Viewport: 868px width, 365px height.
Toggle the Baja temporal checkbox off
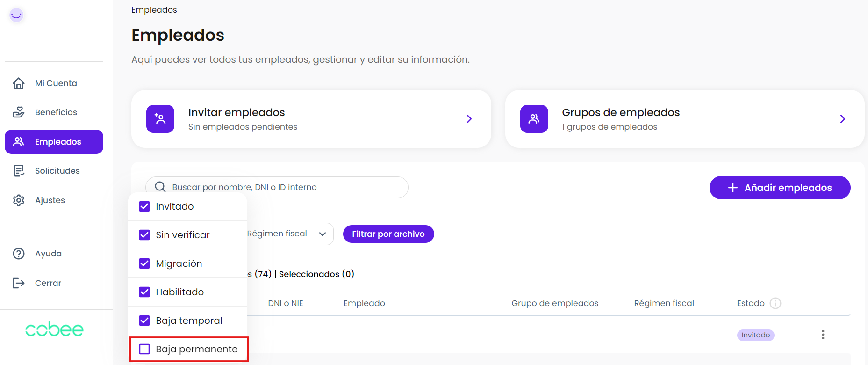pyautogui.click(x=144, y=321)
